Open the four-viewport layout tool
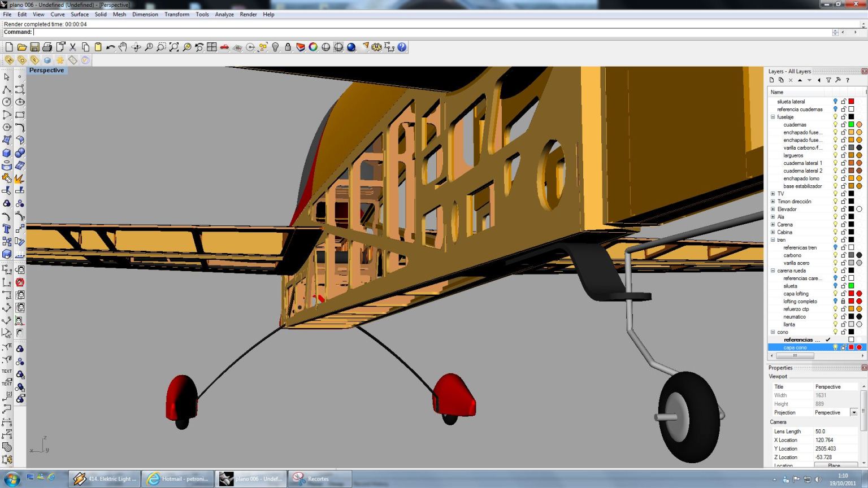 tap(212, 47)
